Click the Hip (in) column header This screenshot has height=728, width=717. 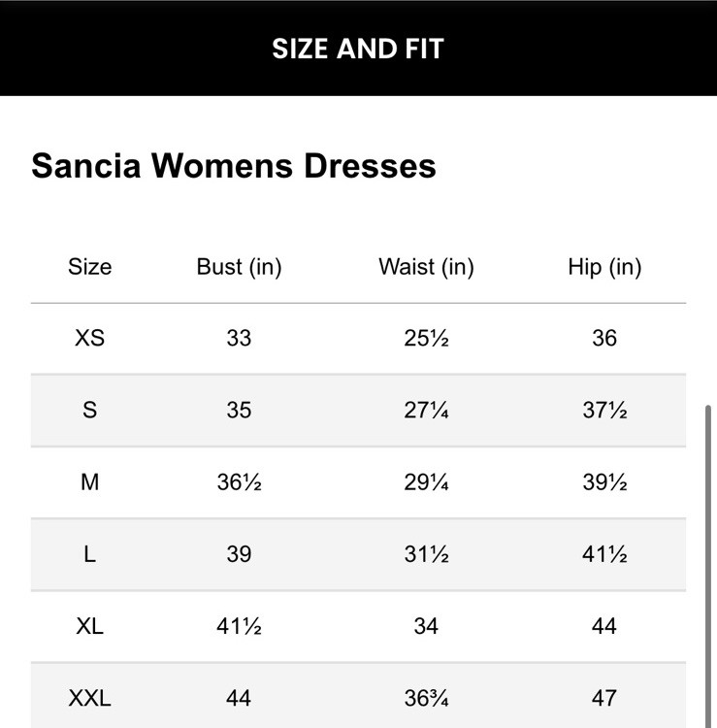pos(604,267)
